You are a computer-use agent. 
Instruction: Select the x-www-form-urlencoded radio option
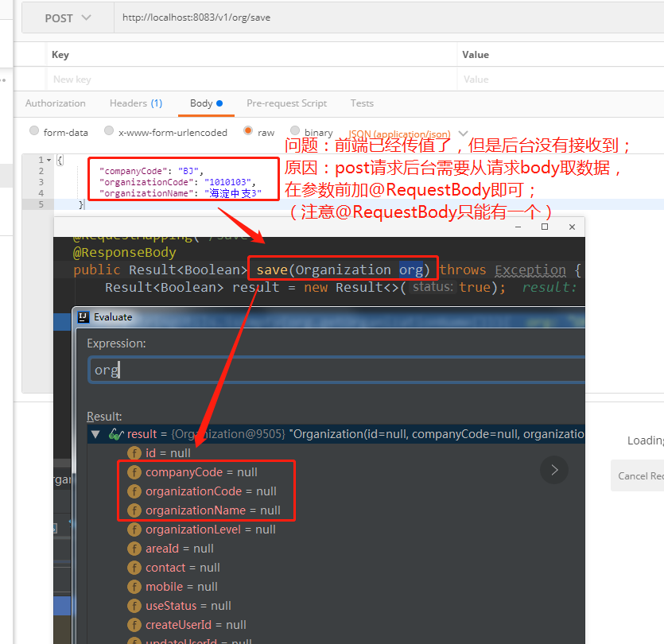click(x=109, y=131)
